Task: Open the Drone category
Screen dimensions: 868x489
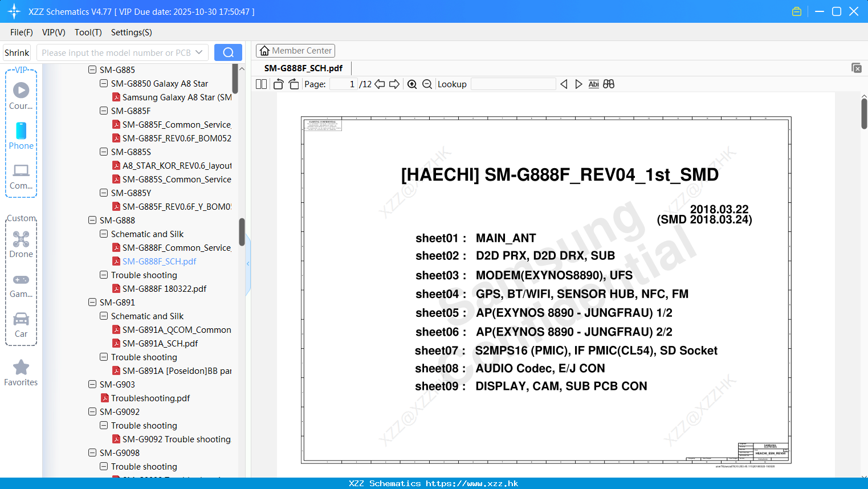Action: tap(21, 244)
